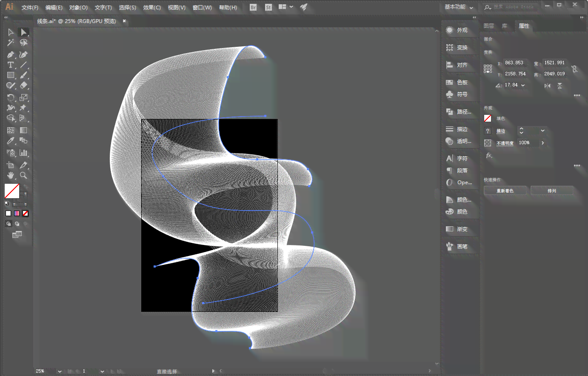Select the Lasso tool

coord(24,43)
